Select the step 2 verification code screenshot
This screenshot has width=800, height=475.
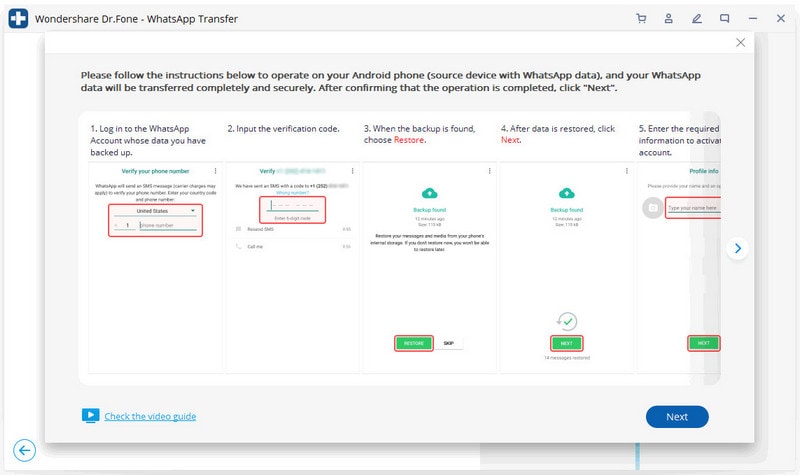point(292,268)
